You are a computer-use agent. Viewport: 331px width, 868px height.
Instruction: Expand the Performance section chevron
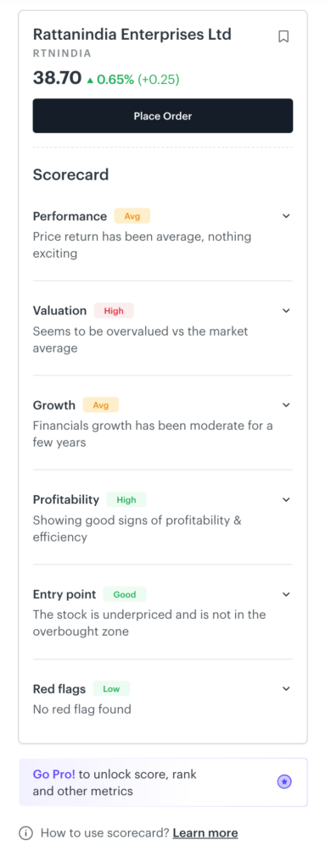tap(286, 216)
